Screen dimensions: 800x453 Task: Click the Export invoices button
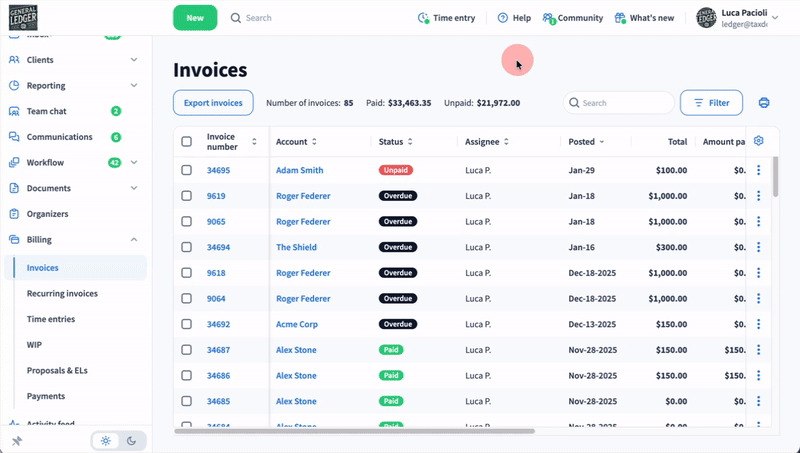pyautogui.click(x=213, y=103)
